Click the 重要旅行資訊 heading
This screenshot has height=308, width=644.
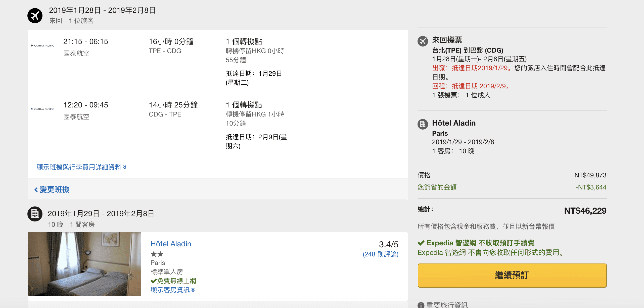pyautogui.click(x=447, y=305)
